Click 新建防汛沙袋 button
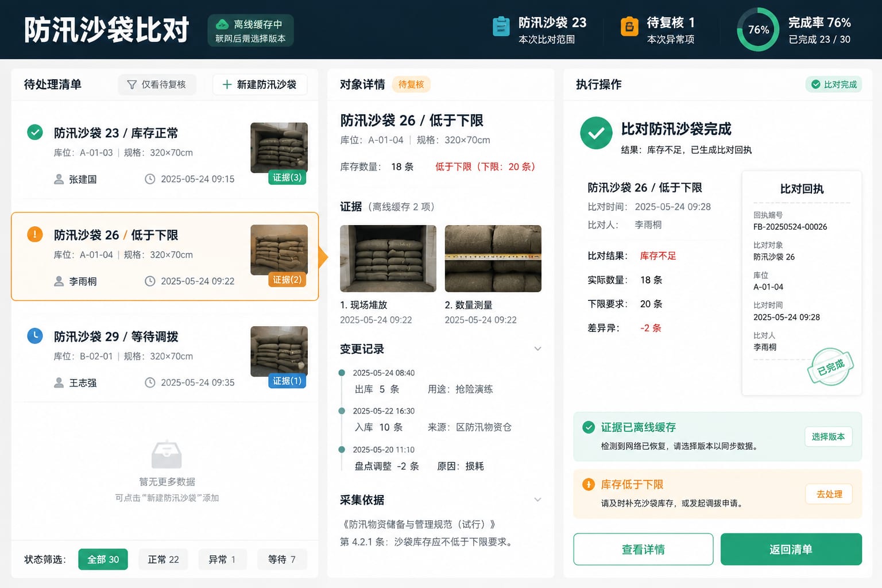 click(260, 84)
